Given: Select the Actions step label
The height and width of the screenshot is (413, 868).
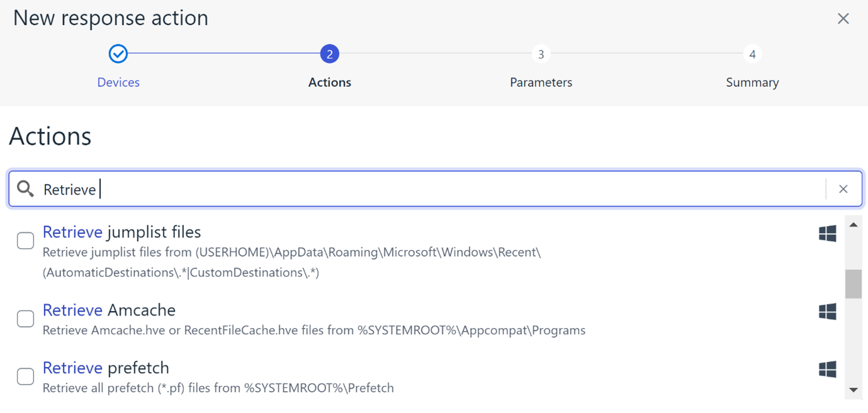Looking at the screenshot, I should click(330, 82).
